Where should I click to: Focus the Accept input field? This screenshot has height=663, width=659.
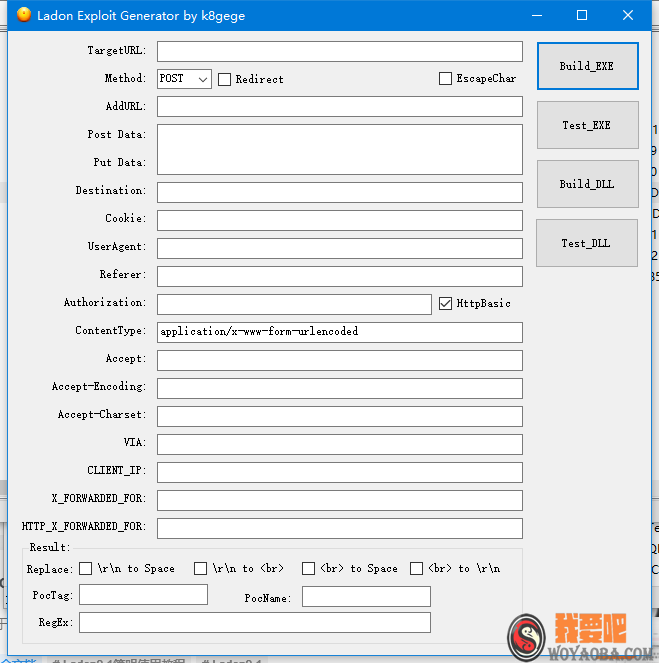pyautogui.click(x=340, y=360)
